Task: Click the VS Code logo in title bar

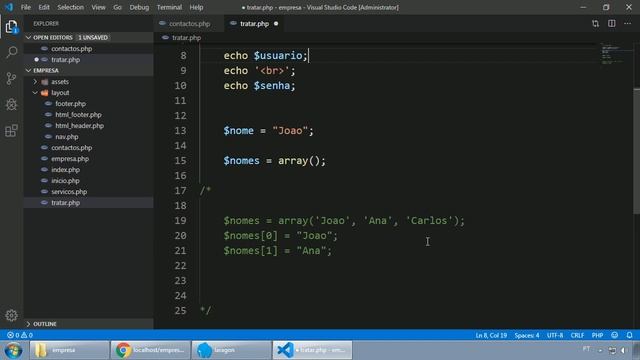Action: tap(9, 7)
